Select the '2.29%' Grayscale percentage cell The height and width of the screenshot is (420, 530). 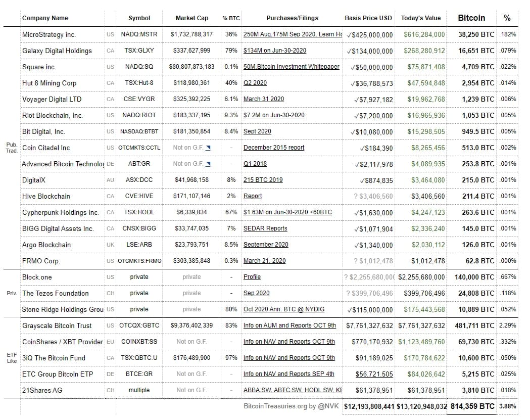pos(507,325)
